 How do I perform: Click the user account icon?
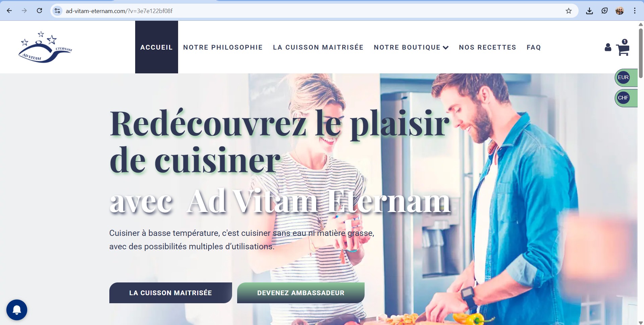(608, 47)
